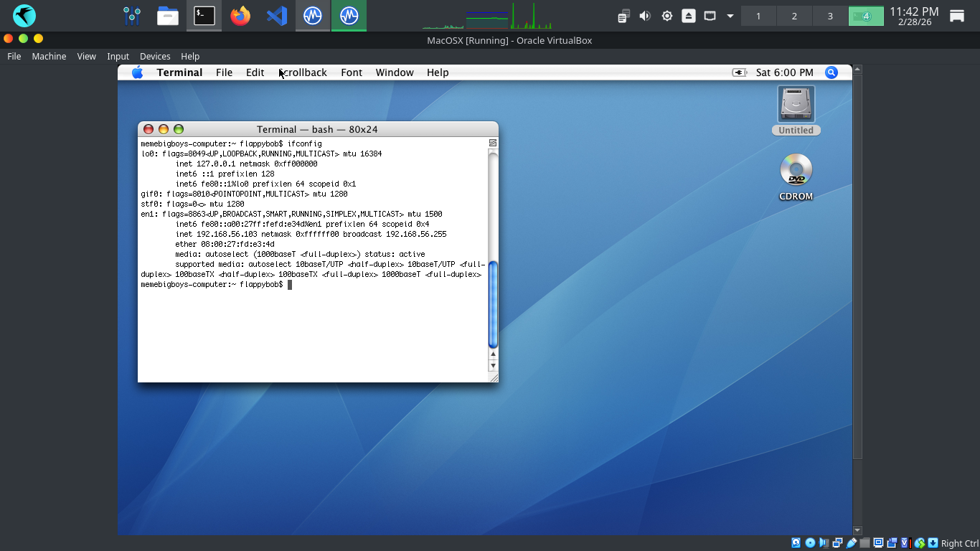Image resolution: width=980 pixels, height=551 pixels.
Task: Open Visual Studio Code from panel
Action: click(x=277, y=16)
